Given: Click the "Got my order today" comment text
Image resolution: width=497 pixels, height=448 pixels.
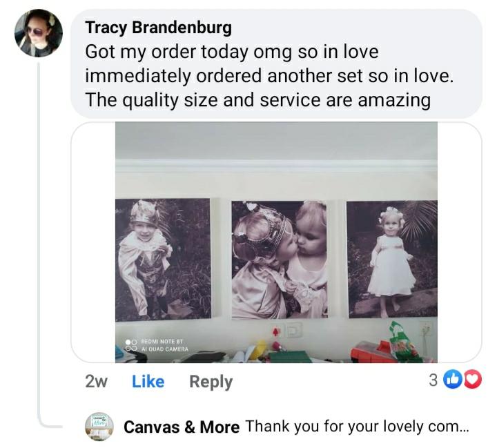Looking at the screenshot, I should pos(231,52).
